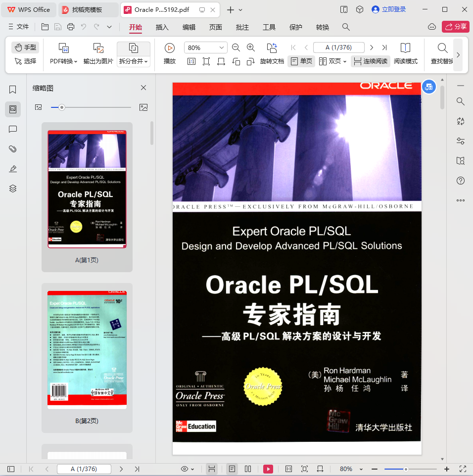
Task: Toggle Single Page view (单页)
Action: pos(301,61)
